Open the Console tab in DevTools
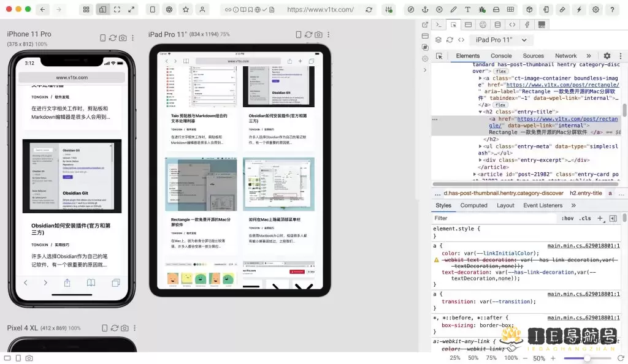 pyautogui.click(x=501, y=56)
